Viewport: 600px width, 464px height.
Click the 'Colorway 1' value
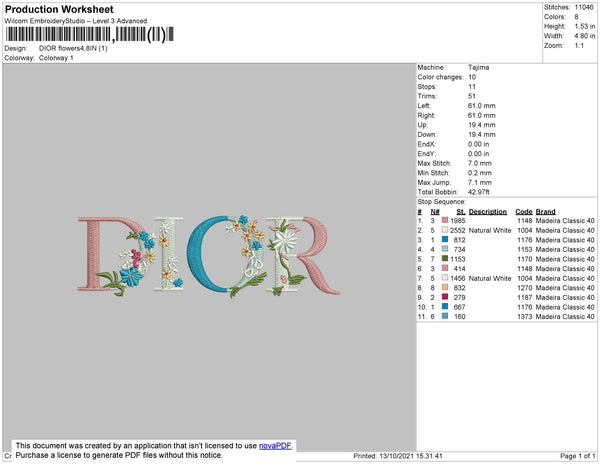[x=56, y=58]
